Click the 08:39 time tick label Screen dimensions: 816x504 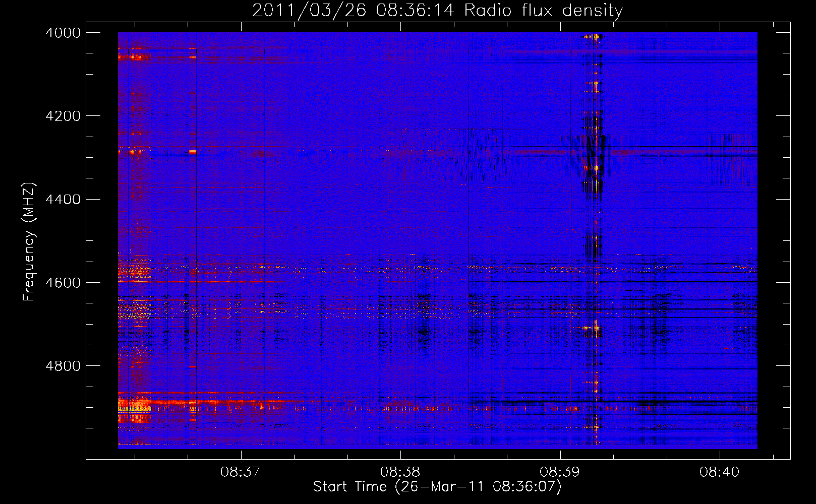pyautogui.click(x=560, y=472)
